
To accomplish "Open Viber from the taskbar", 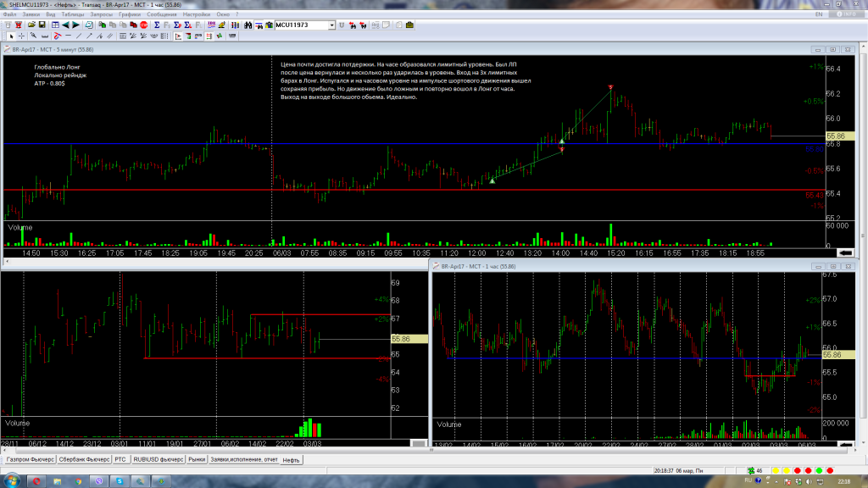I will [99, 481].
